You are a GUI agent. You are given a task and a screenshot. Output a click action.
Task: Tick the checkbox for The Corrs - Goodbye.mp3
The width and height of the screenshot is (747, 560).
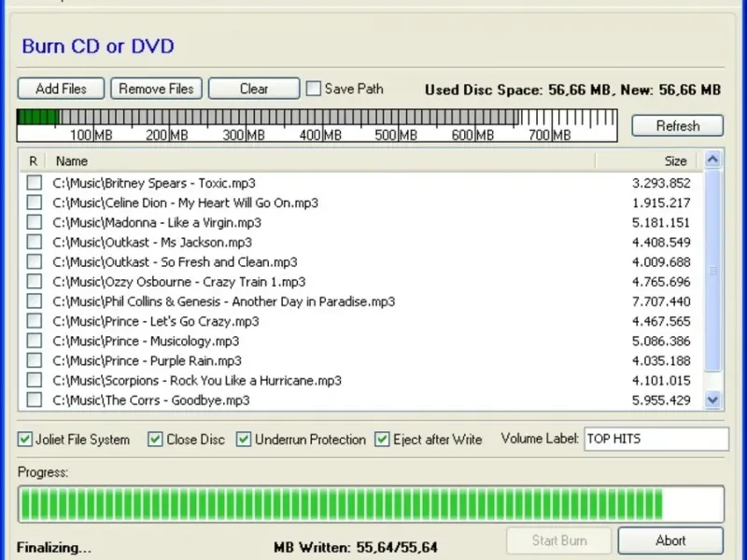[35, 400]
